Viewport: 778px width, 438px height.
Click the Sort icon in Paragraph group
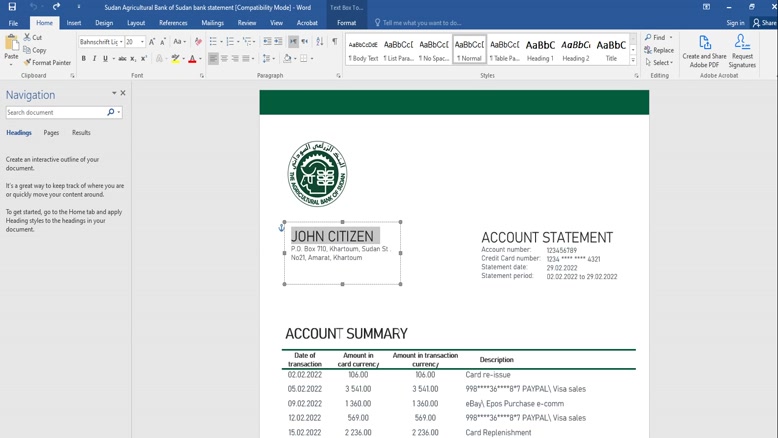click(320, 42)
